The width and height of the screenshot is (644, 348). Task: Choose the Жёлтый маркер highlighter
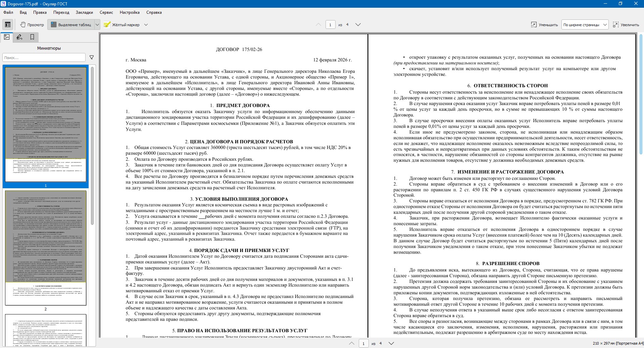click(121, 24)
